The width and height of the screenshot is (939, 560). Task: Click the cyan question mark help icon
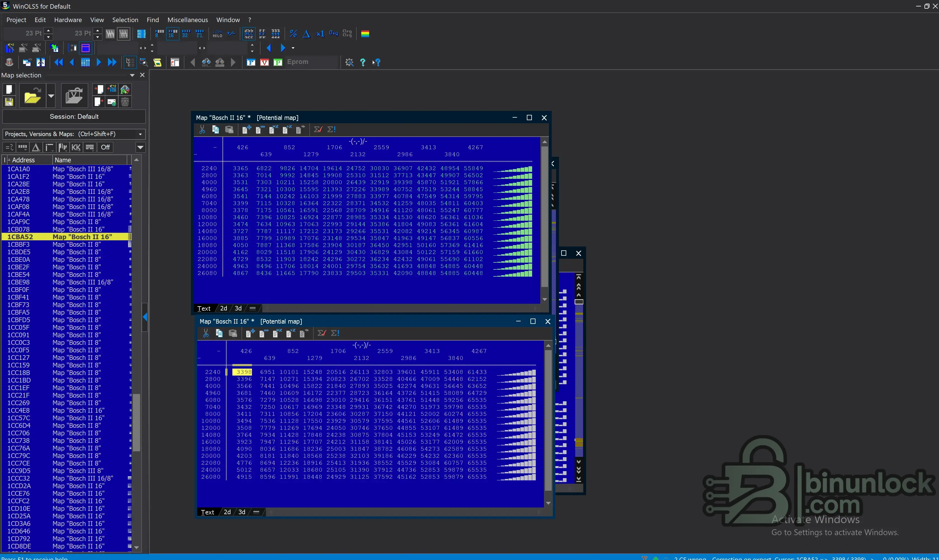pyautogui.click(x=363, y=62)
